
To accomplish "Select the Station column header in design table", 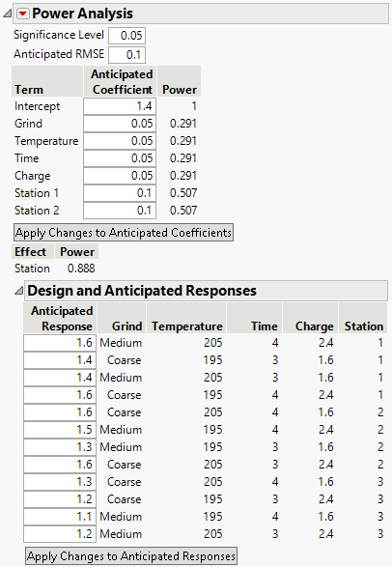I will click(x=363, y=318).
